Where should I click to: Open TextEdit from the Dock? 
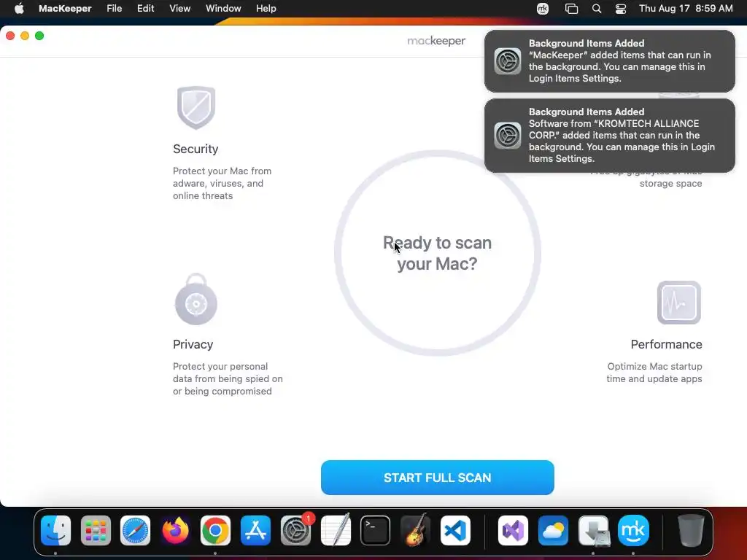(x=336, y=531)
